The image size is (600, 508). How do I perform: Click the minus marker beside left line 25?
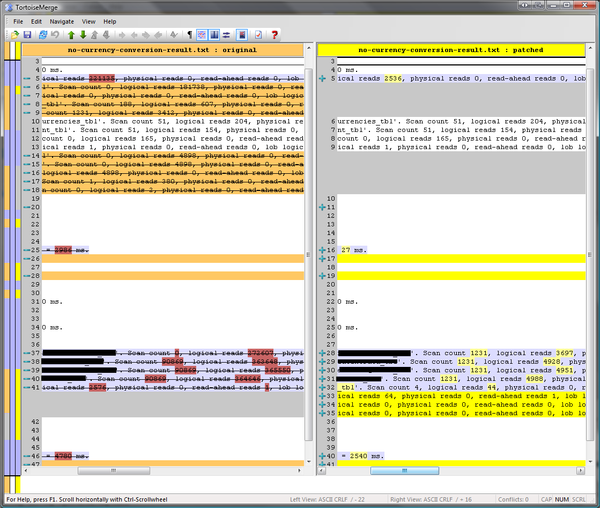tap(27, 250)
